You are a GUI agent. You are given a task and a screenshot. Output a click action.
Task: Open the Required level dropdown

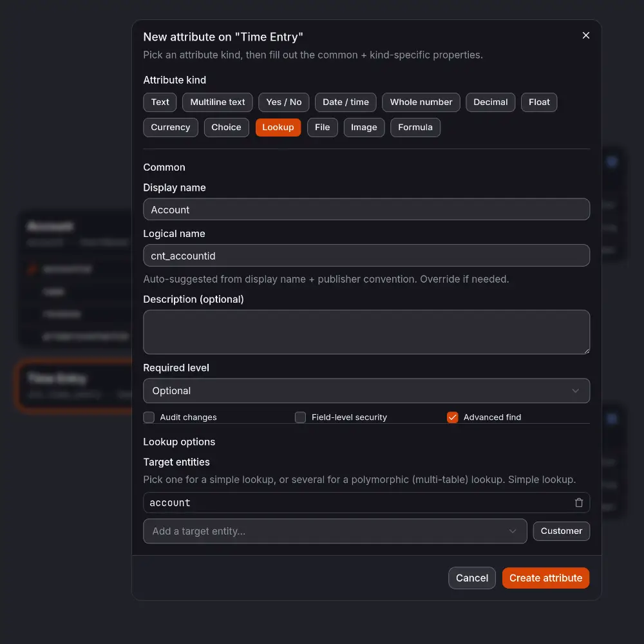point(366,391)
